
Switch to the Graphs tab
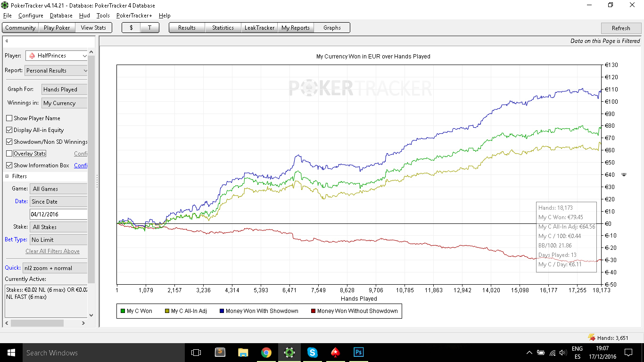(332, 28)
